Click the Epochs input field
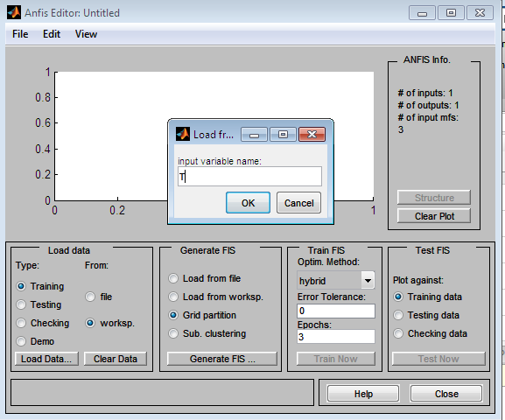The width and height of the screenshot is (505, 420). 336,337
